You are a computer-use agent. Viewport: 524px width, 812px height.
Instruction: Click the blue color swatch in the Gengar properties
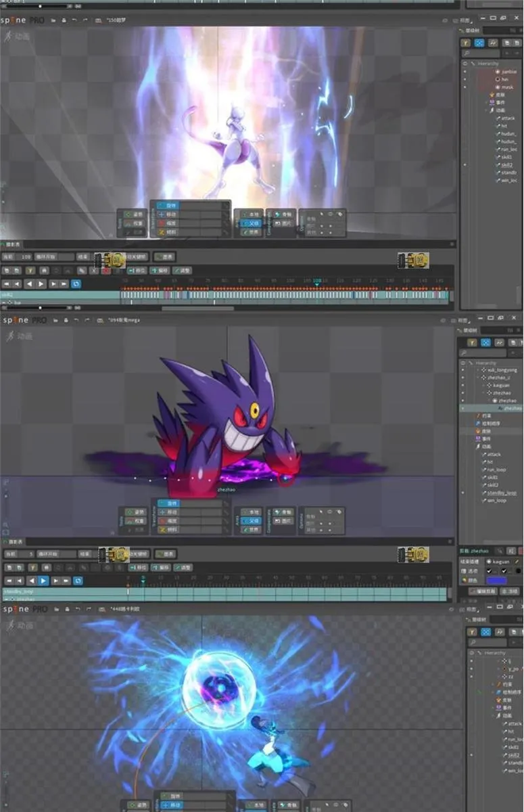tap(496, 581)
